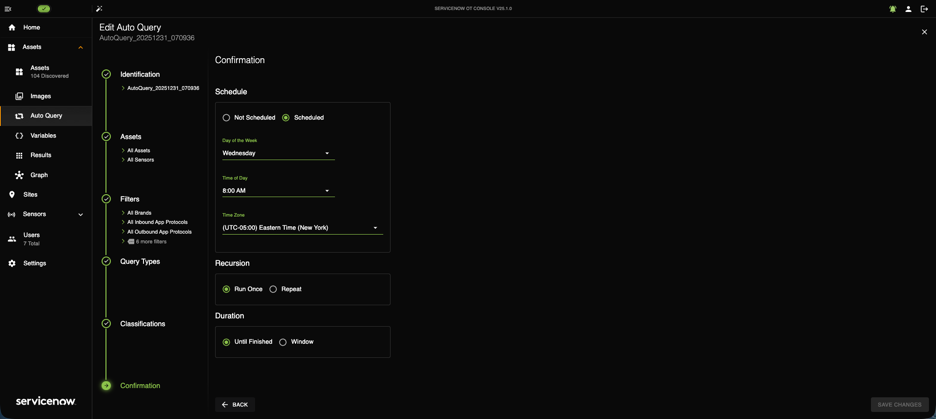
Task: Open the Variables page
Action: 46,135
